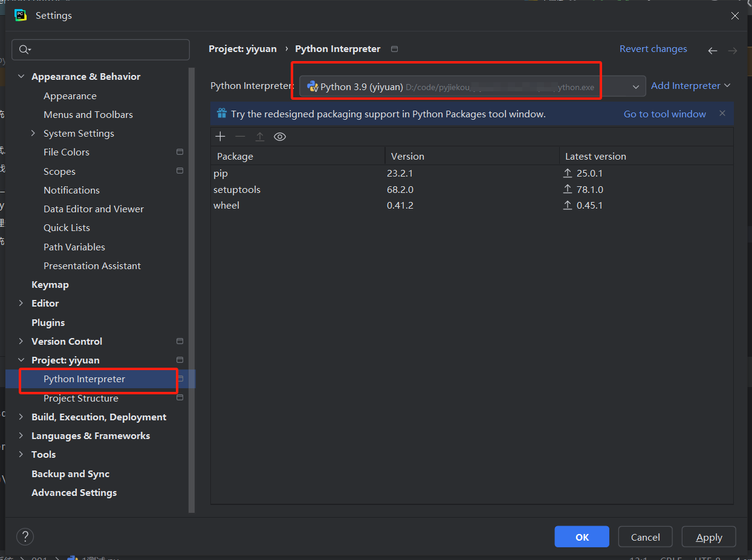Select the setuptools package row
Image resolution: width=752 pixels, height=560 pixels.
[472, 189]
